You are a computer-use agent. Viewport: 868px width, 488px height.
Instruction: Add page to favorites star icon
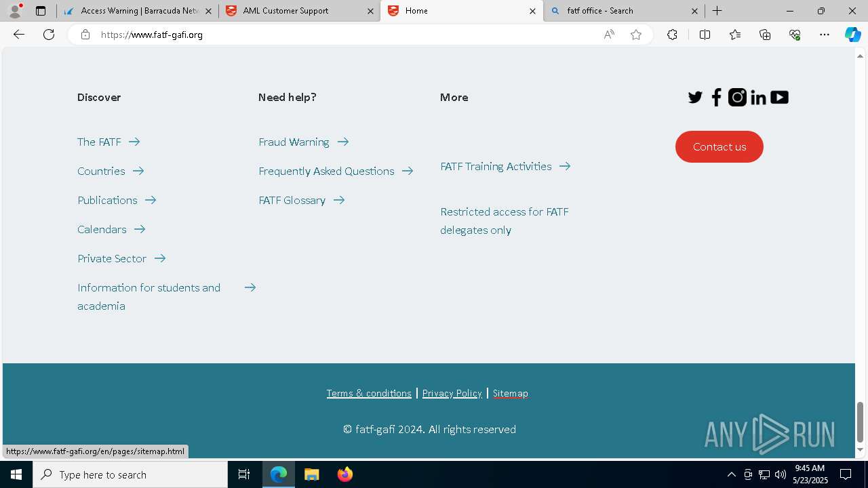(636, 35)
